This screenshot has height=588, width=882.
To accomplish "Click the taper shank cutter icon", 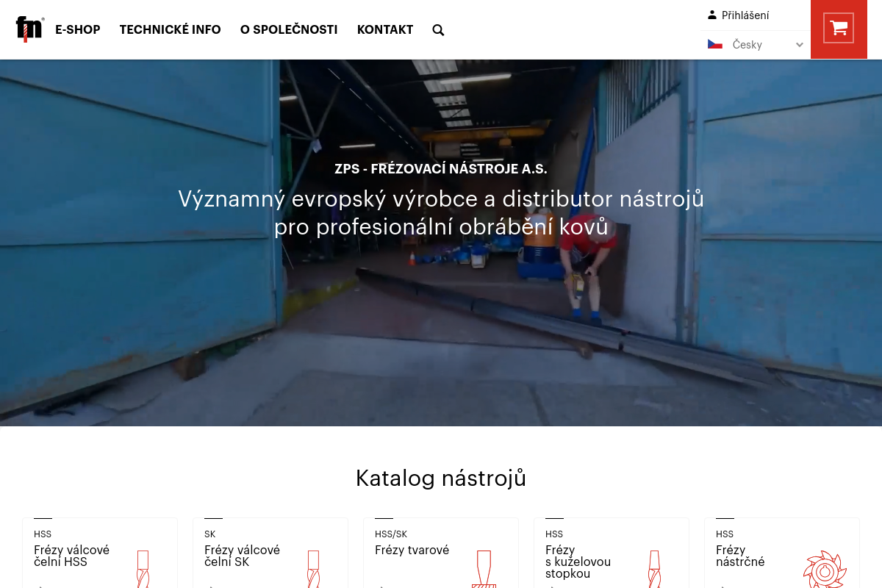I will [654, 570].
